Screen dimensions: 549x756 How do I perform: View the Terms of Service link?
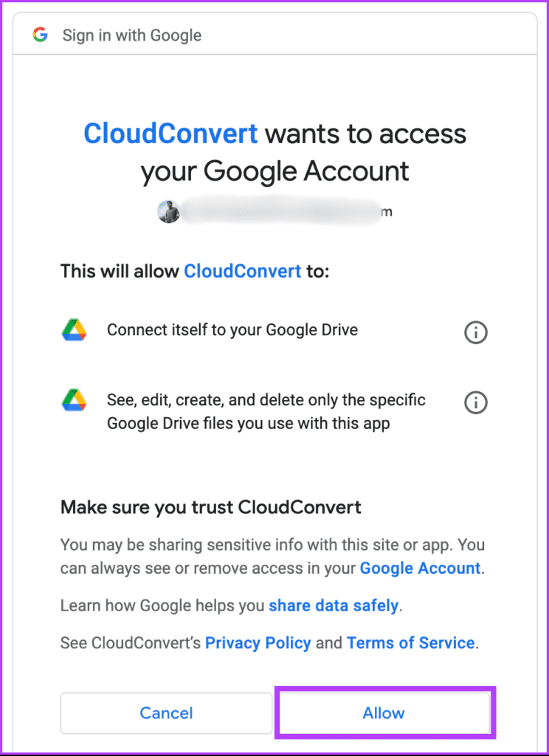[x=411, y=643]
